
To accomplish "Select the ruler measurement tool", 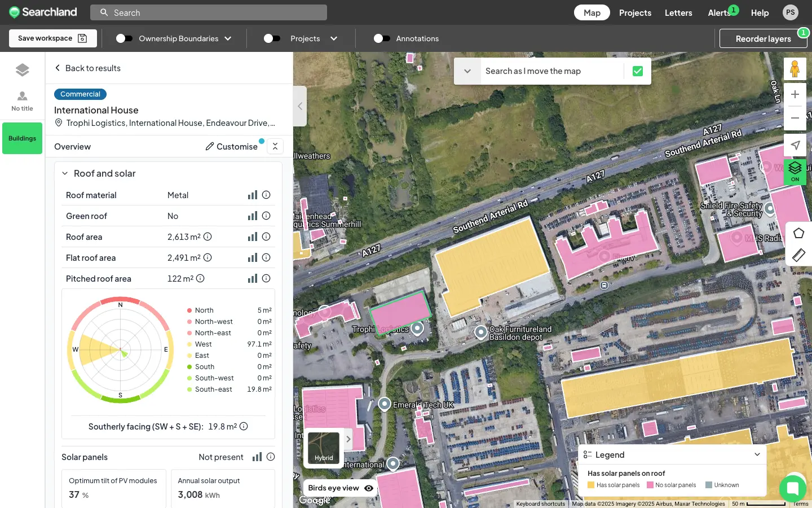I will tap(798, 256).
